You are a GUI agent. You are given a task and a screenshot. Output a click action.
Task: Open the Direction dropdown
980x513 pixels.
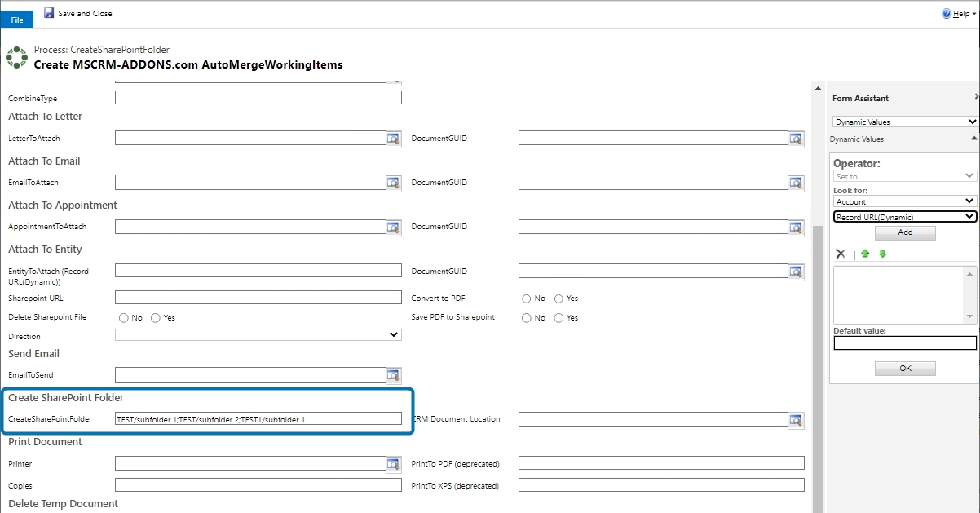coord(258,335)
